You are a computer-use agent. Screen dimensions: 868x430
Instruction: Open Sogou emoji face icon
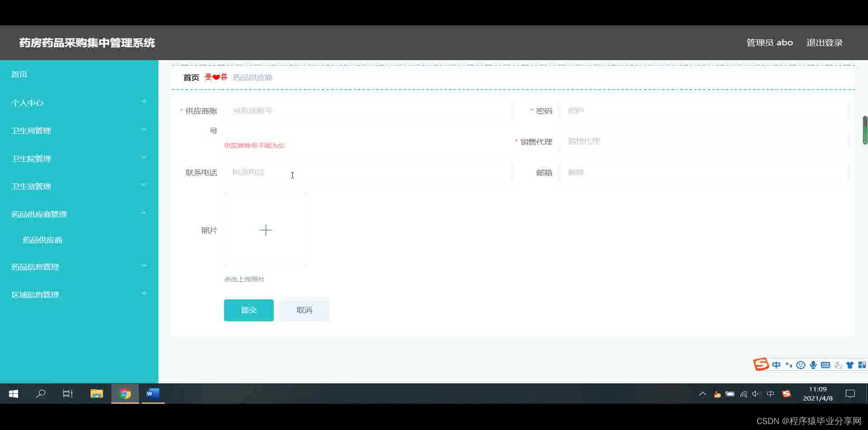(801, 365)
